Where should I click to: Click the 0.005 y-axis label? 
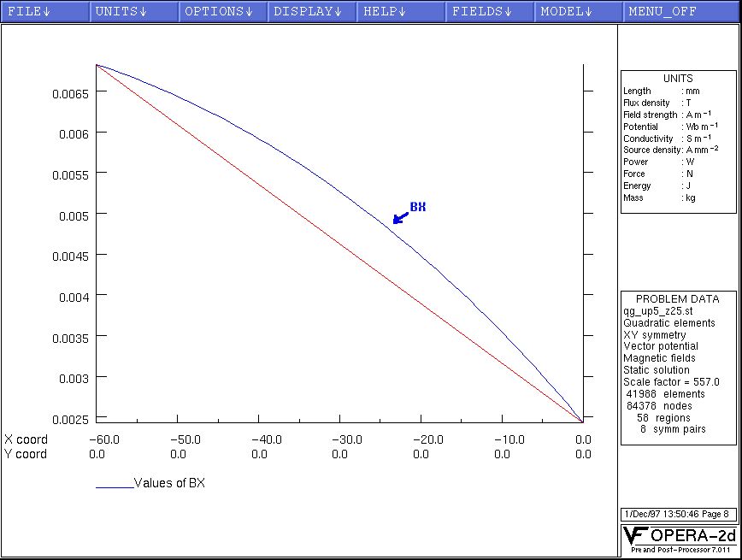point(74,216)
